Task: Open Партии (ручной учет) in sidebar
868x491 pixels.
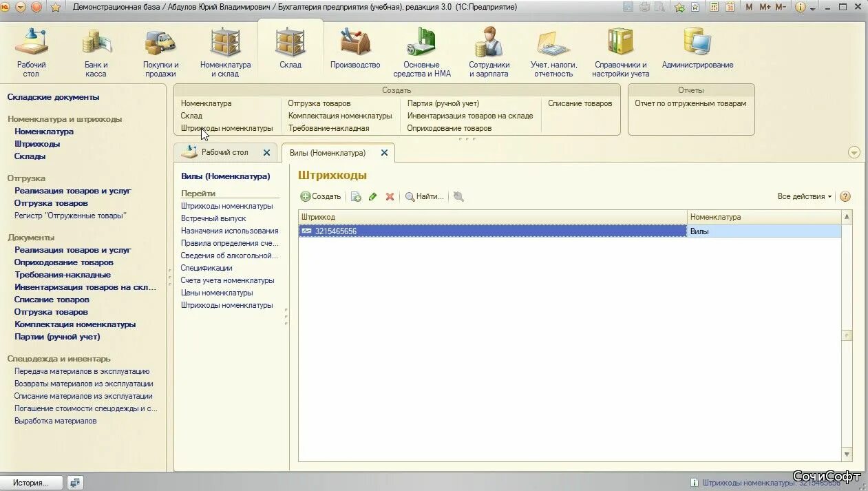Action: pyautogui.click(x=57, y=337)
